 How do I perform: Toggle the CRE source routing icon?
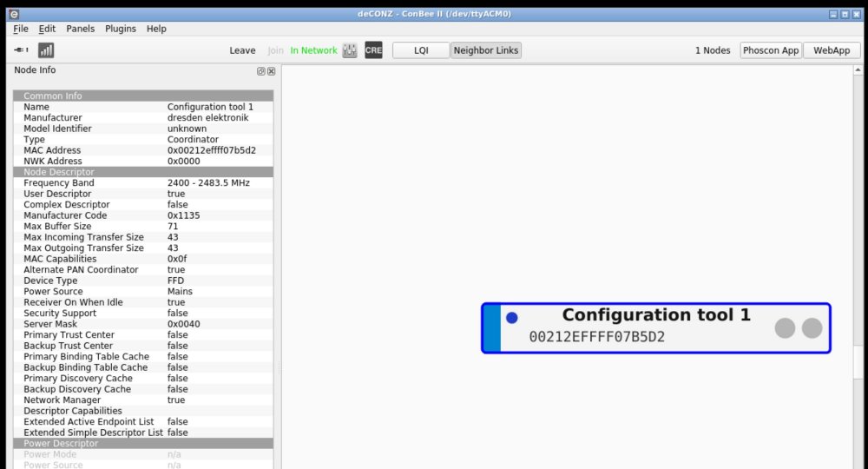pyautogui.click(x=373, y=50)
